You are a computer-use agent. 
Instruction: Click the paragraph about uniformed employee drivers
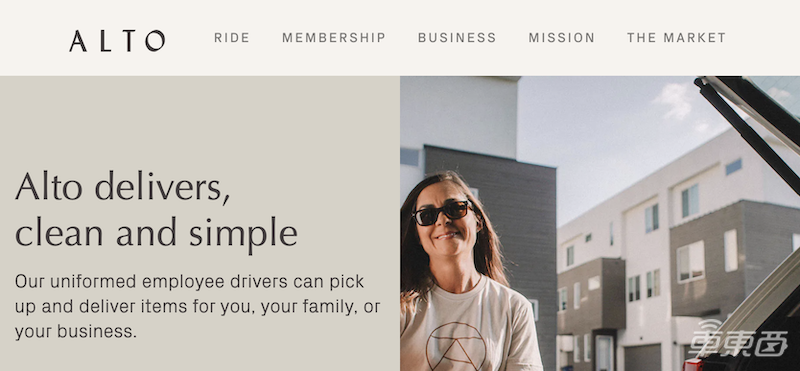tap(197, 306)
